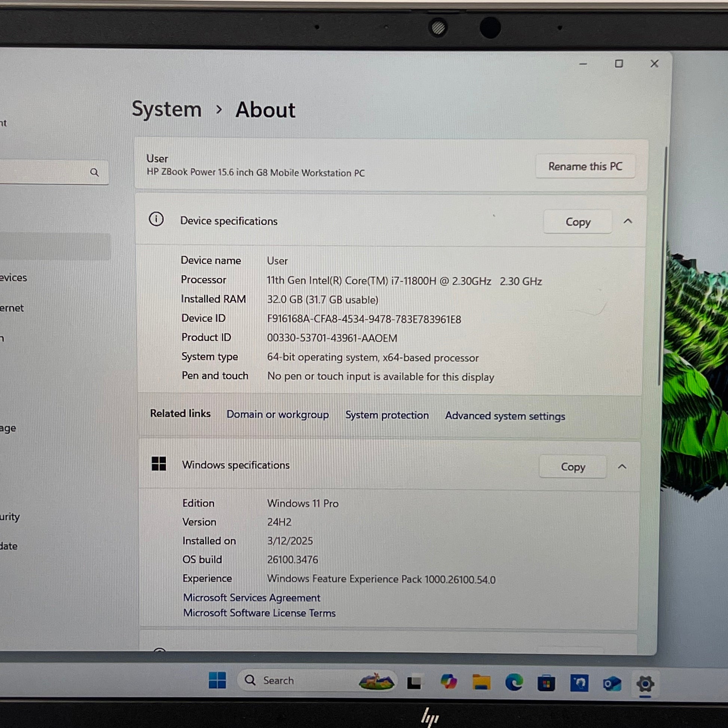728x728 pixels.
Task: Open Advanced system settings link
Action: (x=505, y=416)
